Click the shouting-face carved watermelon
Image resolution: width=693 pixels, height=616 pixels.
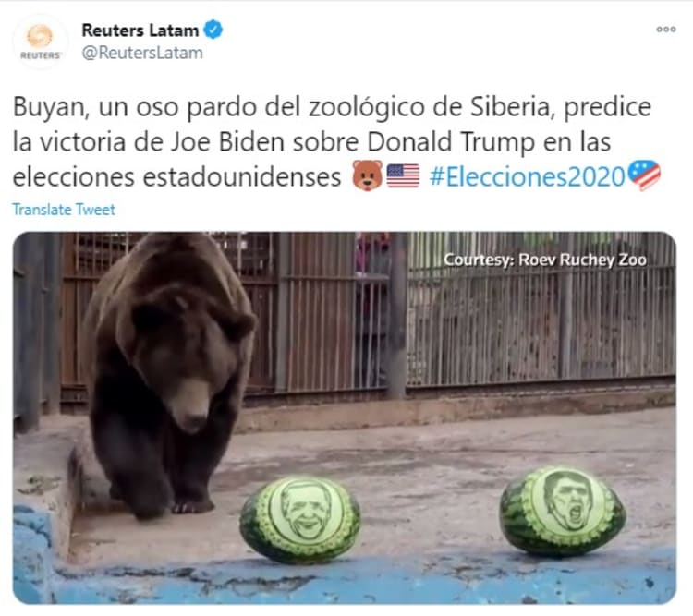pyautogui.click(x=562, y=512)
